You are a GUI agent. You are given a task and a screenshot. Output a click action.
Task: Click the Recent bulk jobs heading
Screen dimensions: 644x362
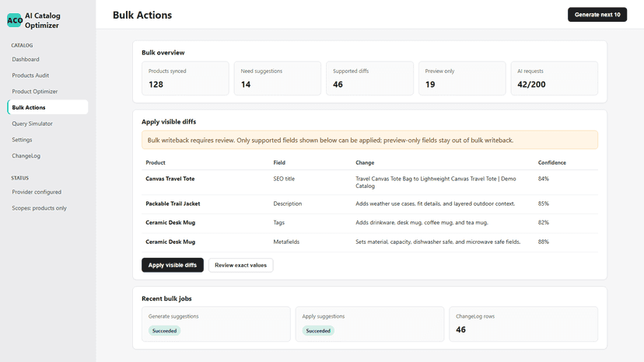166,298
